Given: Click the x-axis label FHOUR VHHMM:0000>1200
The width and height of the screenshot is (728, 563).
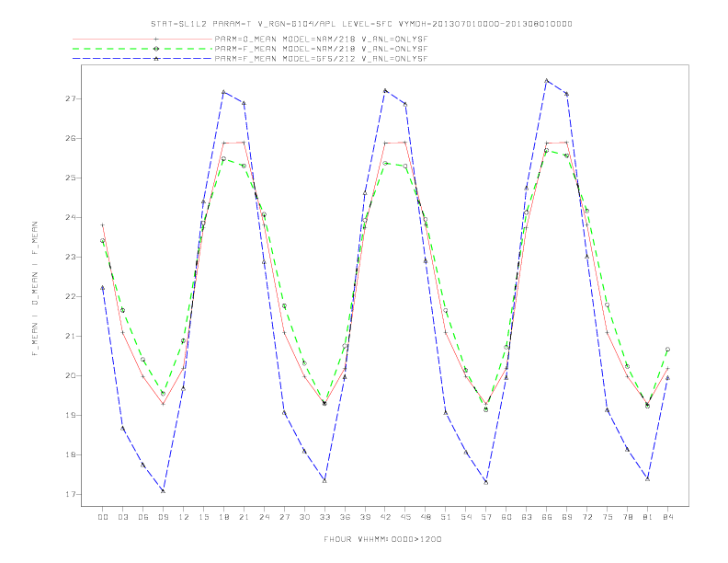Looking at the screenshot, I should 382,539.
